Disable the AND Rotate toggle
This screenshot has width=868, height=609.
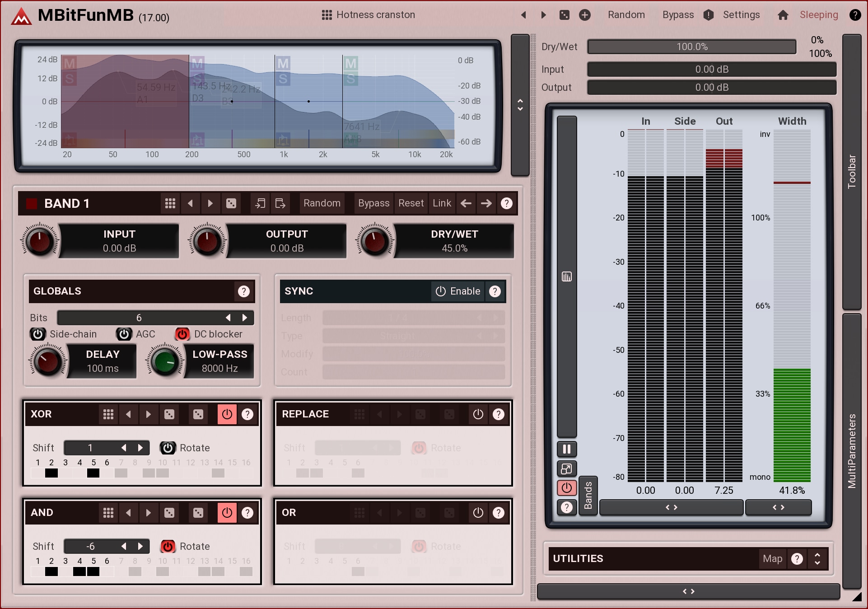click(x=168, y=546)
